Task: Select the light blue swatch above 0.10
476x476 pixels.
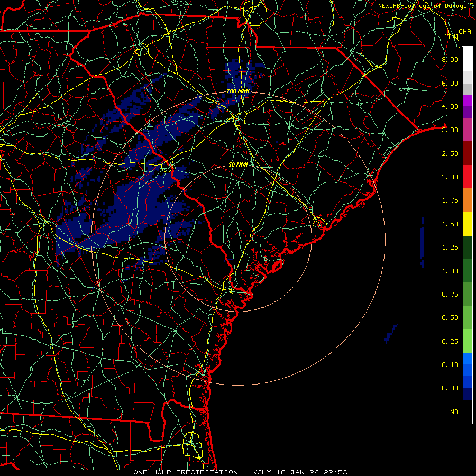Action: coord(467,359)
